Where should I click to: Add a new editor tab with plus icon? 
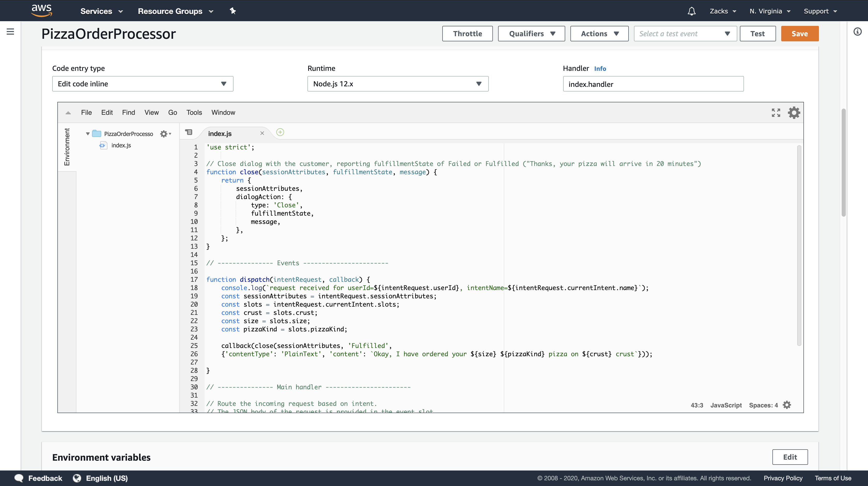(x=280, y=132)
